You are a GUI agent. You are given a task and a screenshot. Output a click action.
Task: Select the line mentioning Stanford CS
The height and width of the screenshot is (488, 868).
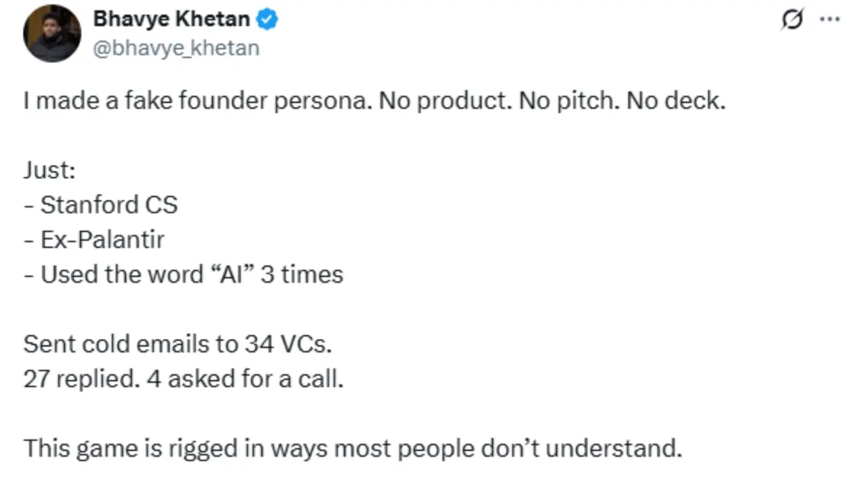point(100,205)
